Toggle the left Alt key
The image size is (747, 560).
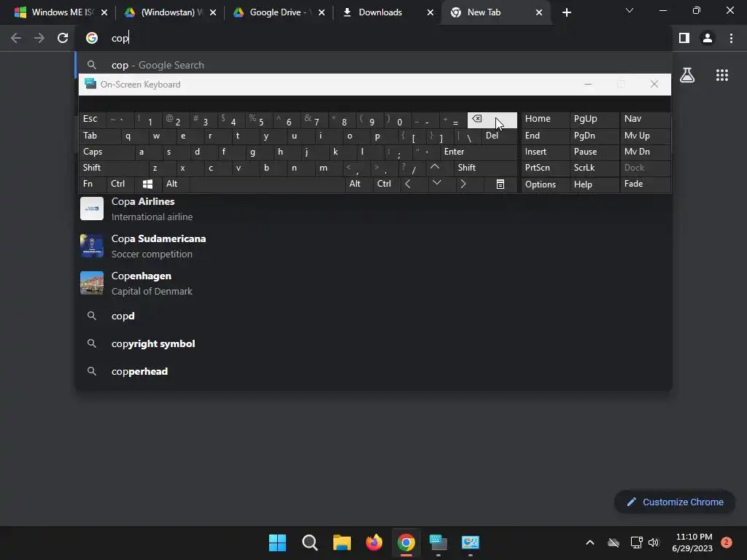(175, 184)
